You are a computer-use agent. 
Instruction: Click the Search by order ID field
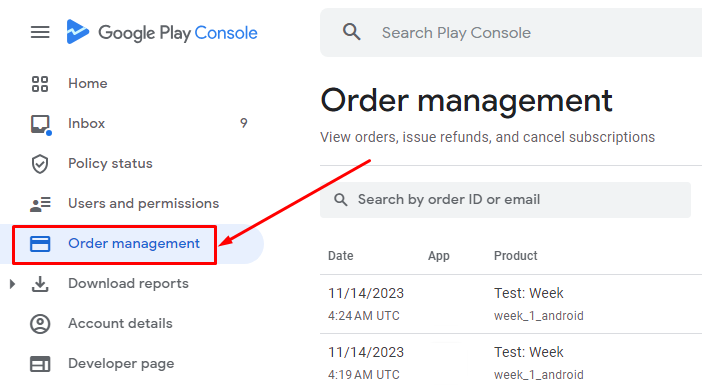click(505, 200)
